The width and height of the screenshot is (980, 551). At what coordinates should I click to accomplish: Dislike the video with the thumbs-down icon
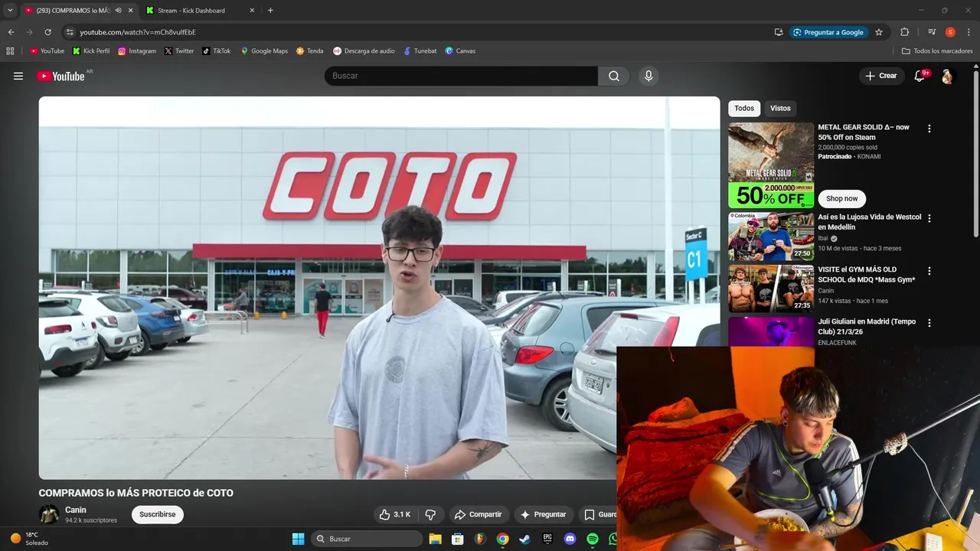(430, 514)
